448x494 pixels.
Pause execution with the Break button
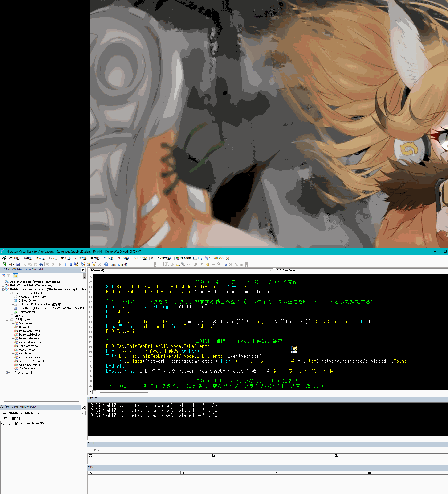pos(65,264)
